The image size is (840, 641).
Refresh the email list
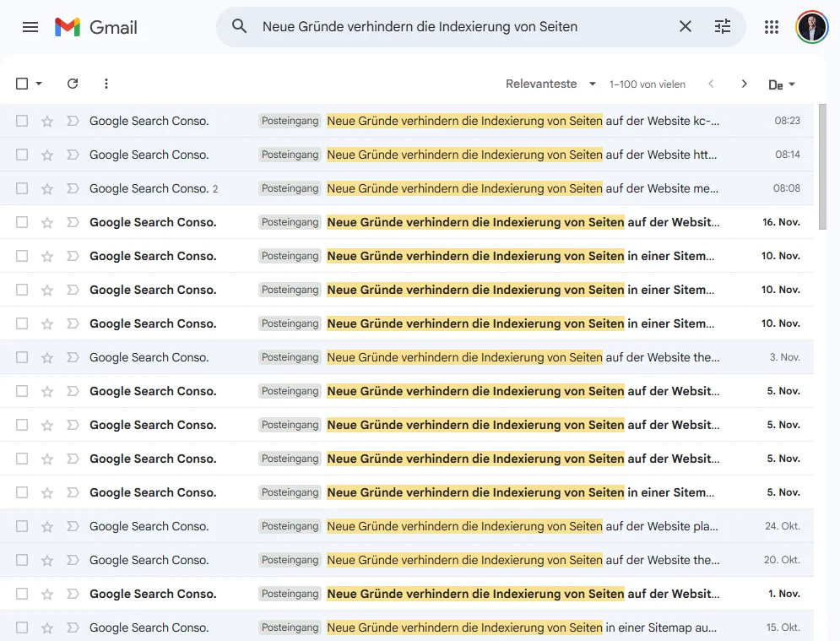[x=73, y=84]
